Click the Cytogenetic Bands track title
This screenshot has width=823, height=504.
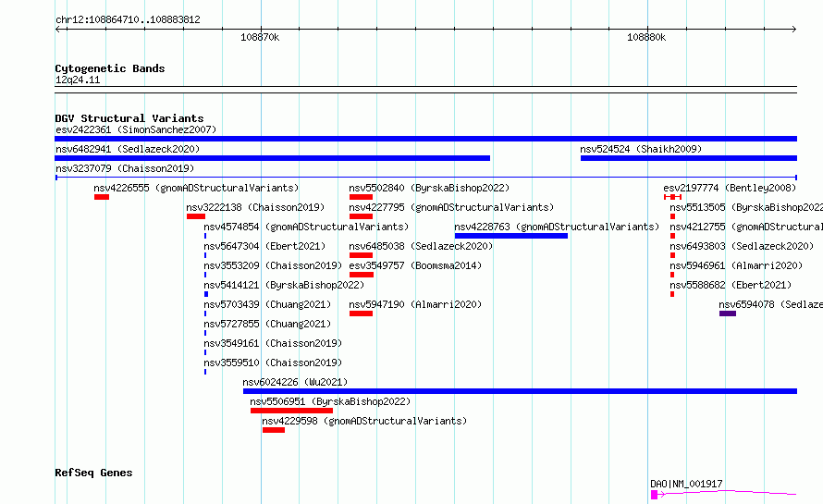(110, 68)
